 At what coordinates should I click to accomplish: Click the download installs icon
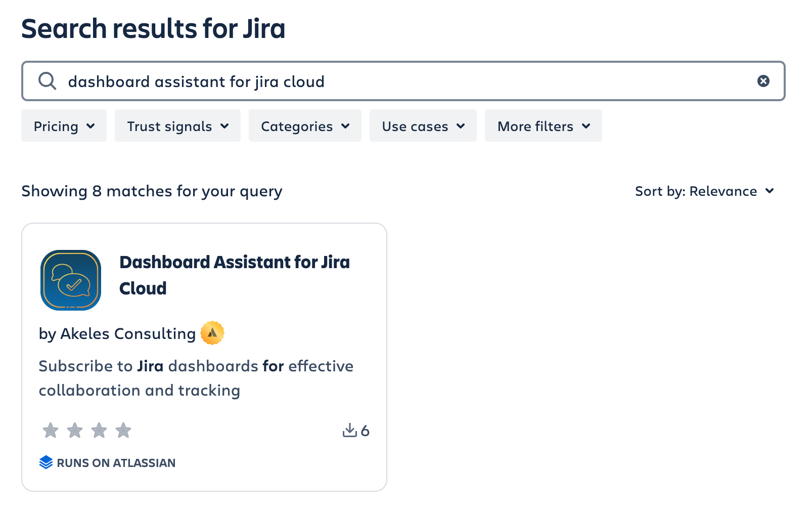coord(349,431)
